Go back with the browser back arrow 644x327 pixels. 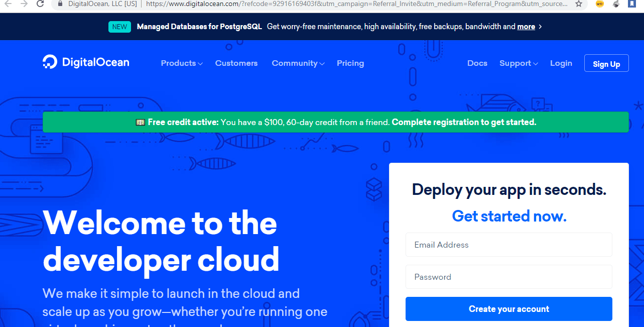click(x=9, y=4)
